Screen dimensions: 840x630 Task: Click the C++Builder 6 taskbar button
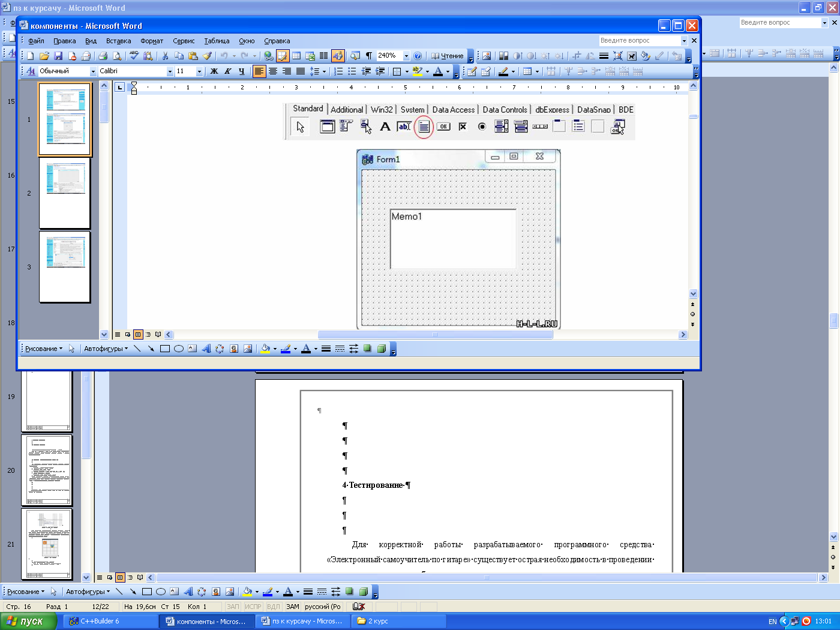tap(110, 621)
